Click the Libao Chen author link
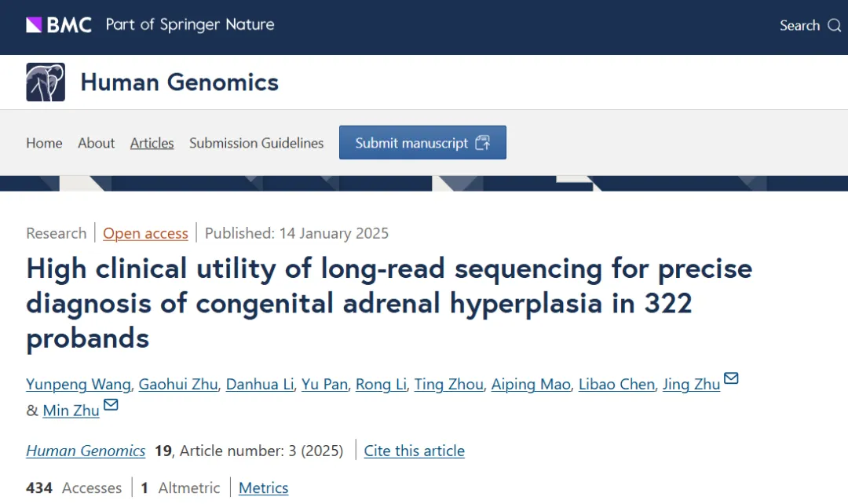This screenshot has width=848, height=504. point(616,384)
